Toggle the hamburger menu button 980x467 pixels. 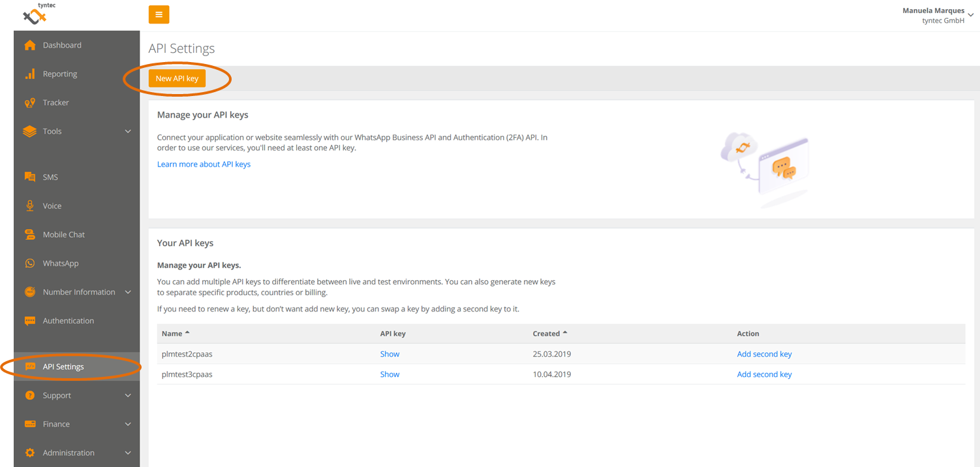coord(159,14)
